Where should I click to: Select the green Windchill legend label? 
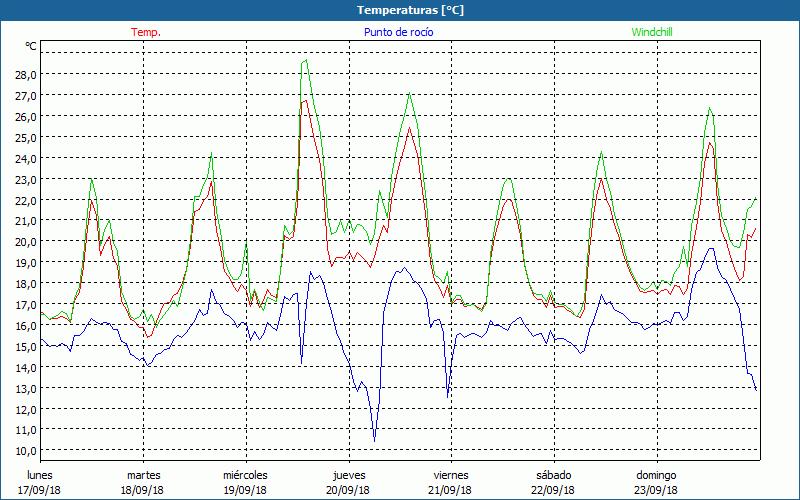click(x=652, y=32)
